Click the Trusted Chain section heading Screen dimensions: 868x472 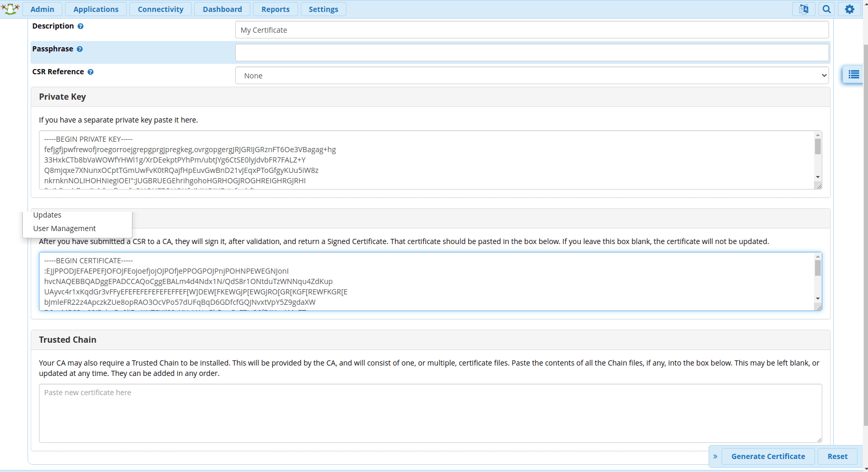pyautogui.click(x=68, y=340)
